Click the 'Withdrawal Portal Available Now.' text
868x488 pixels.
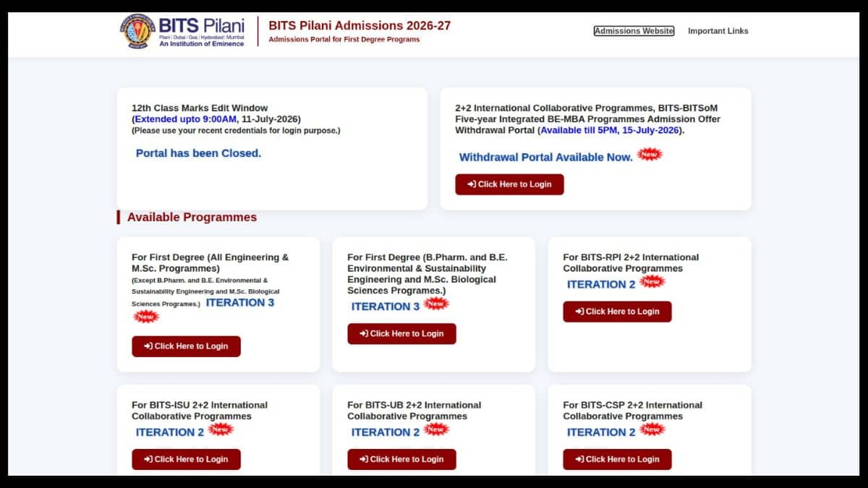tap(545, 157)
